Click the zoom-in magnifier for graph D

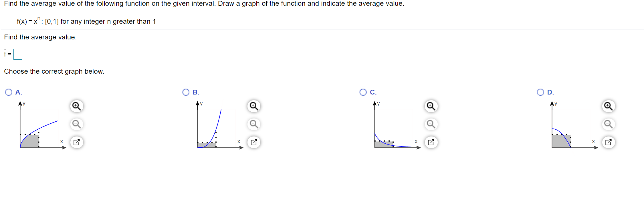(x=608, y=106)
